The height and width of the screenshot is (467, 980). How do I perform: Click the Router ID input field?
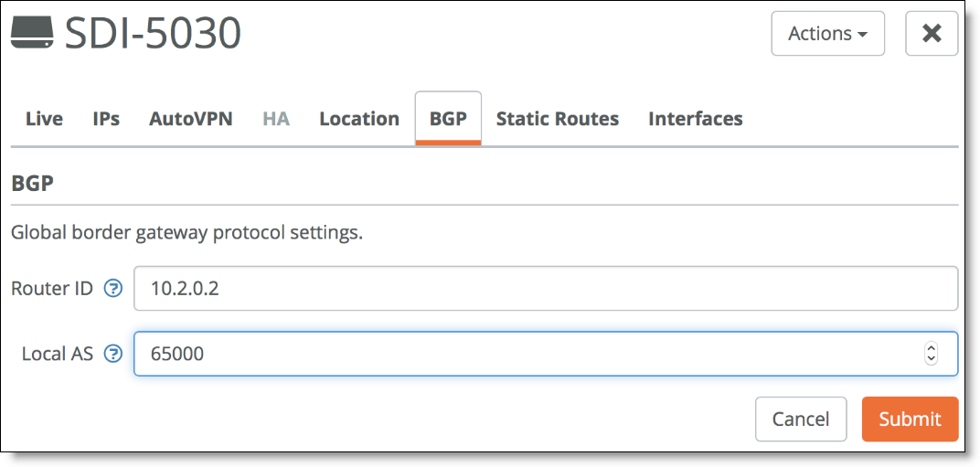(x=546, y=288)
